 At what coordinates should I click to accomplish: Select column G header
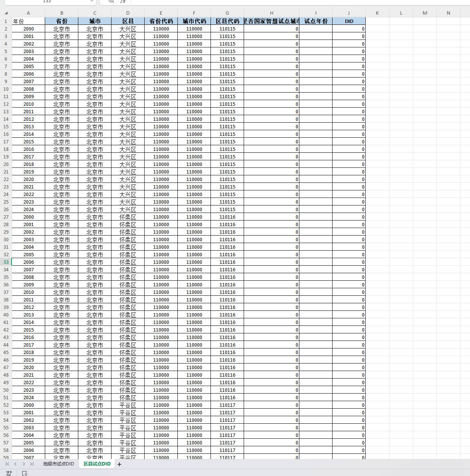pos(227,13)
